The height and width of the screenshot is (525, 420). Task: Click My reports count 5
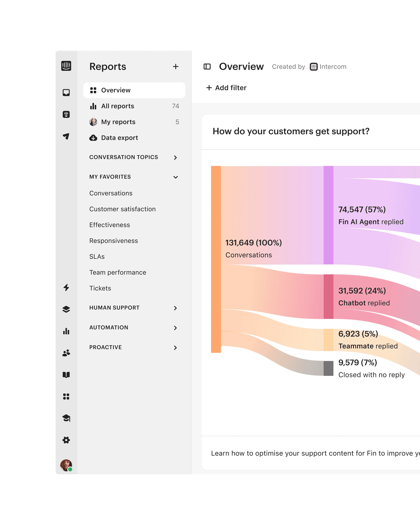pyautogui.click(x=177, y=122)
